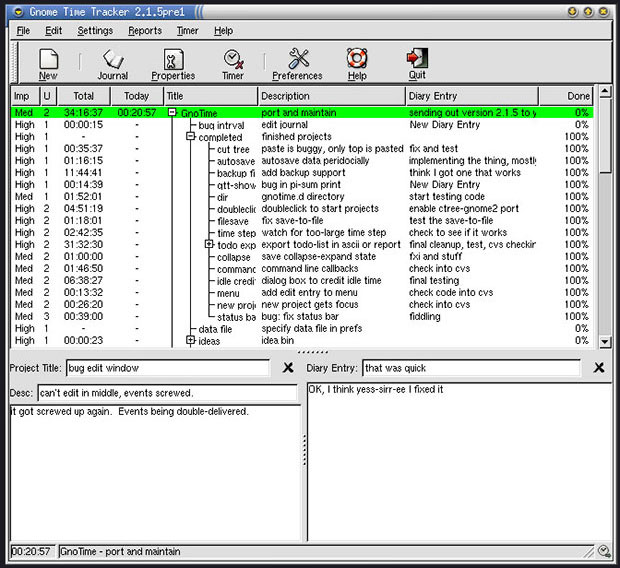Select the 'data file' project row
This screenshot has height=568, width=620.
pyautogui.click(x=302, y=328)
